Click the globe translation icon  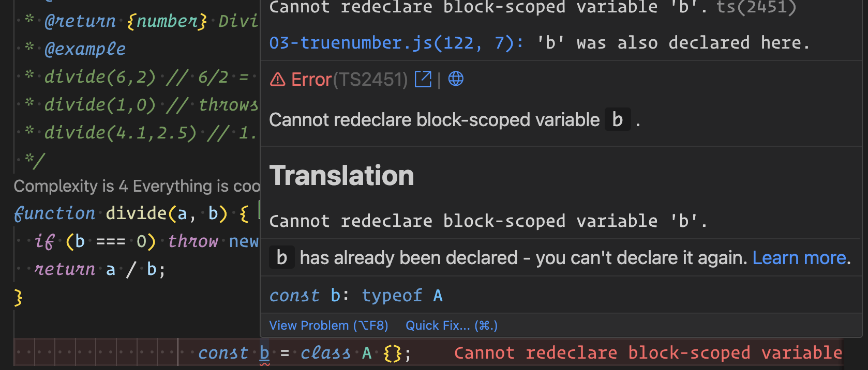(456, 79)
